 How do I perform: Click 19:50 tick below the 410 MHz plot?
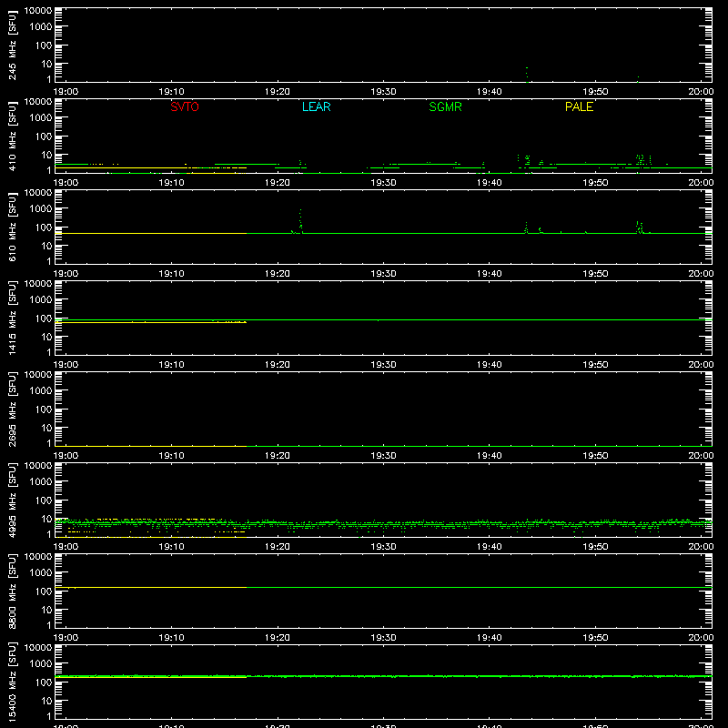coord(595,183)
